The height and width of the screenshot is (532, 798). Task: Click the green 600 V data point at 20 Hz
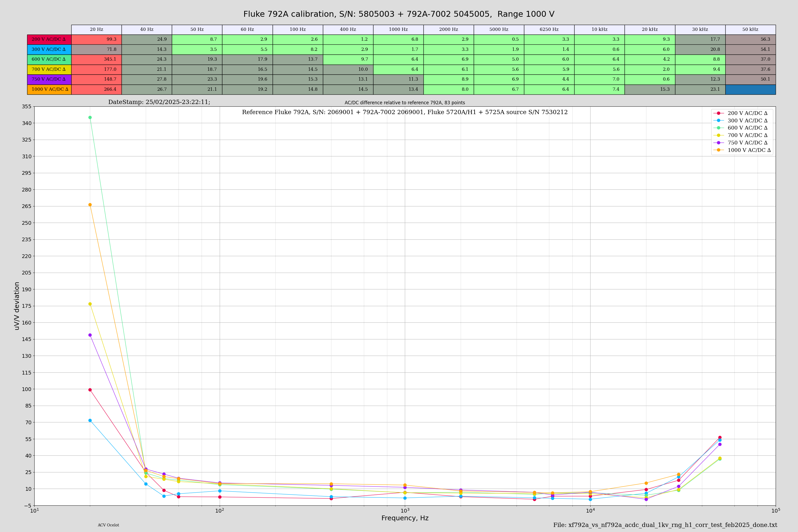click(x=90, y=117)
